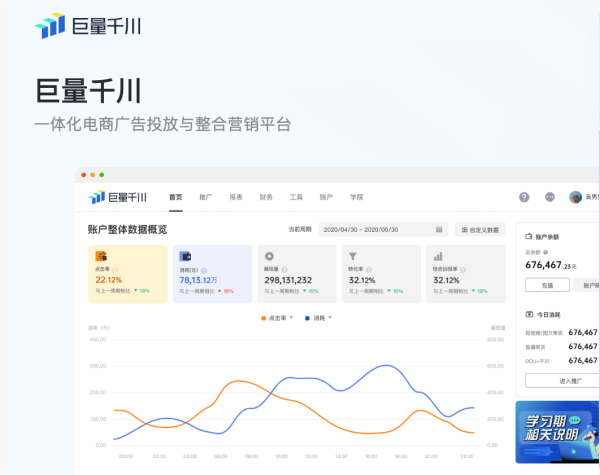
Task: Click the 32.12% value under 转化率
Action: [x=362, y=280]
